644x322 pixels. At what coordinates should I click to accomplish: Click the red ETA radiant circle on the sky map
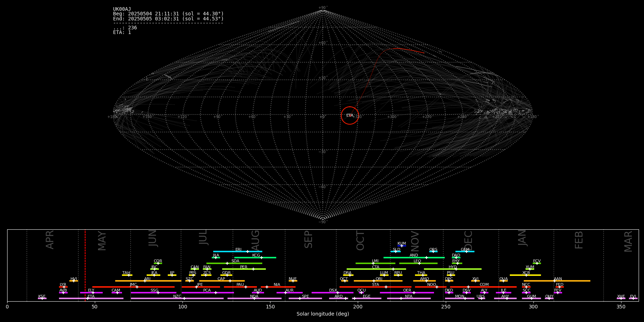350,116
